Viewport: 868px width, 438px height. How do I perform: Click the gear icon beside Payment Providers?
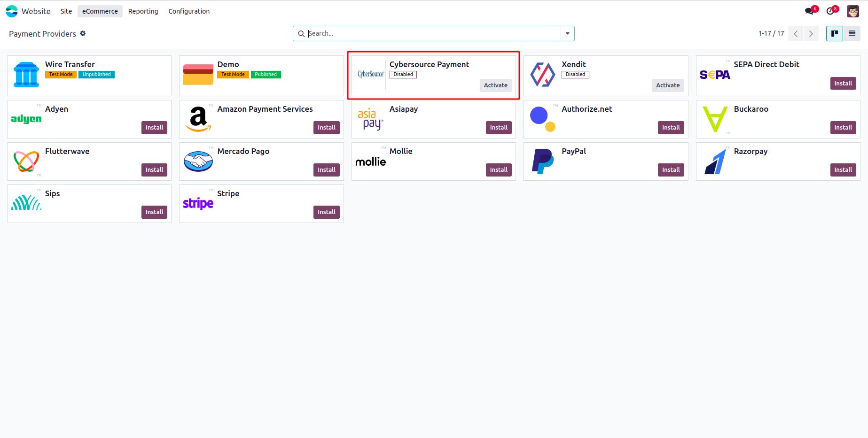pyautogui.click(x=83, y=33)
